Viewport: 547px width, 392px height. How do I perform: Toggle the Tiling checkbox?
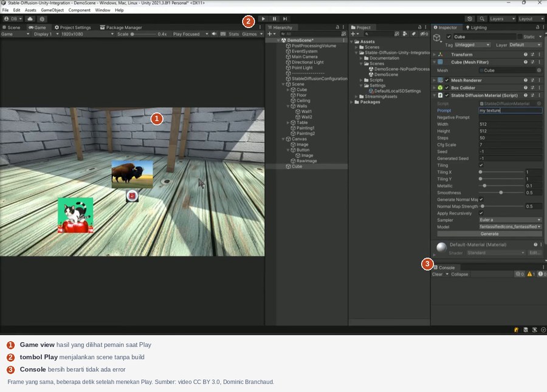coord(481,165)
